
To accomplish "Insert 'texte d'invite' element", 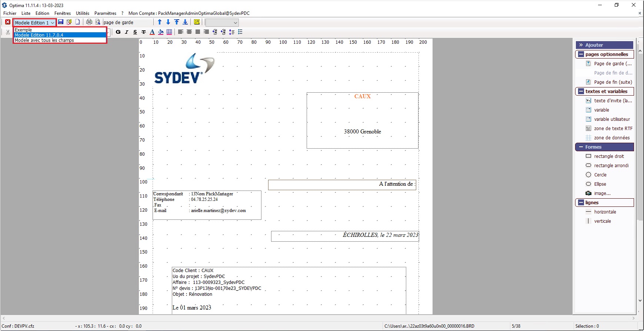I will (x=609, y=100).
